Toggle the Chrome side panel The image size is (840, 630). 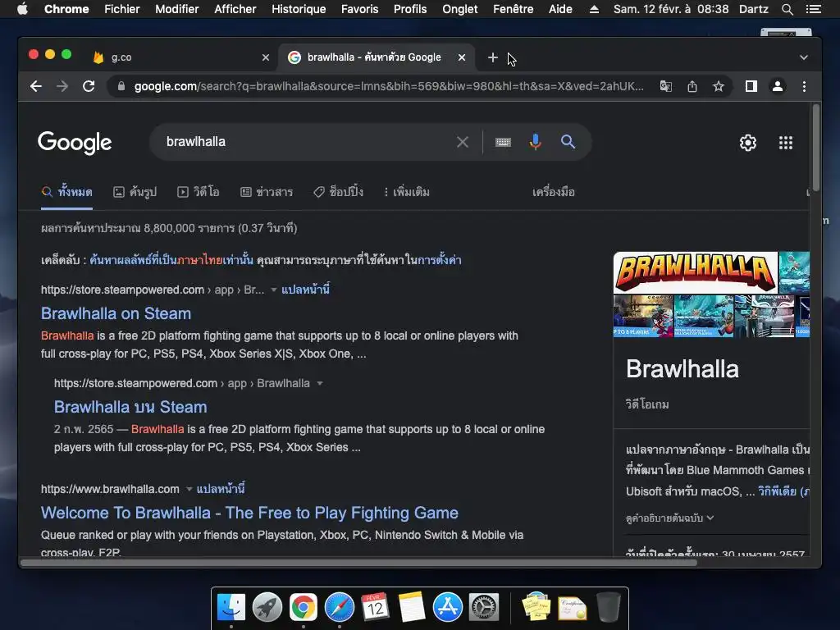(751, 86)
